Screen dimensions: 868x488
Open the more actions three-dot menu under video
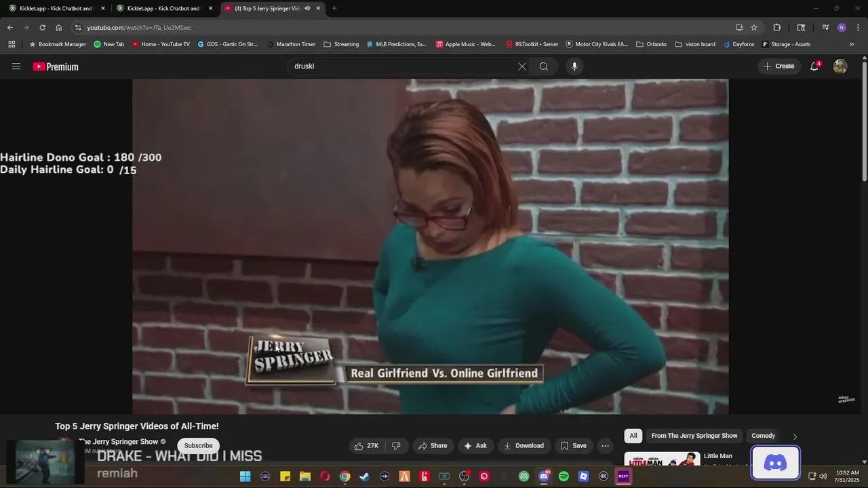605,445
